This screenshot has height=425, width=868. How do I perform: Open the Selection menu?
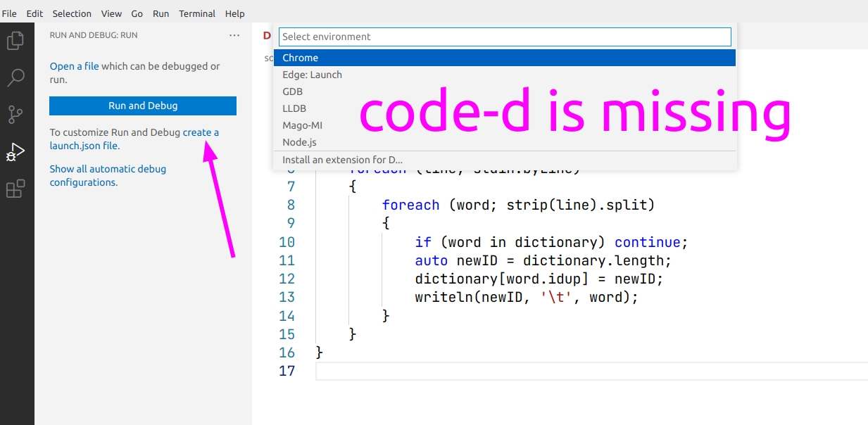click(72, 13)
